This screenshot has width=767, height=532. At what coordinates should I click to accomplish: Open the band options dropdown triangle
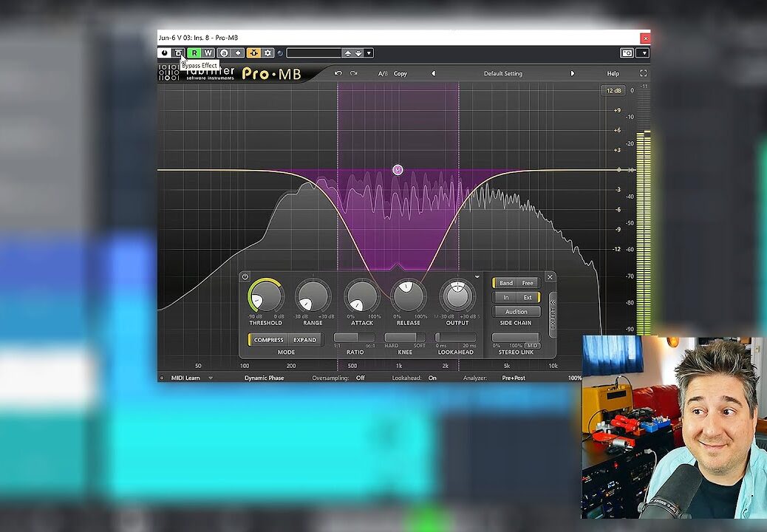click(x=477, y=277)
